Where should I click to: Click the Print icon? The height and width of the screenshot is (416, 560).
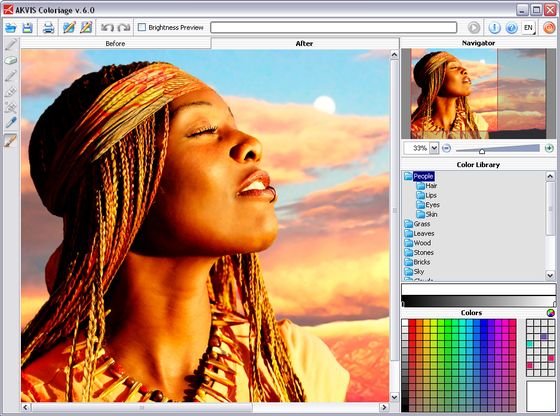click(48, 27)
